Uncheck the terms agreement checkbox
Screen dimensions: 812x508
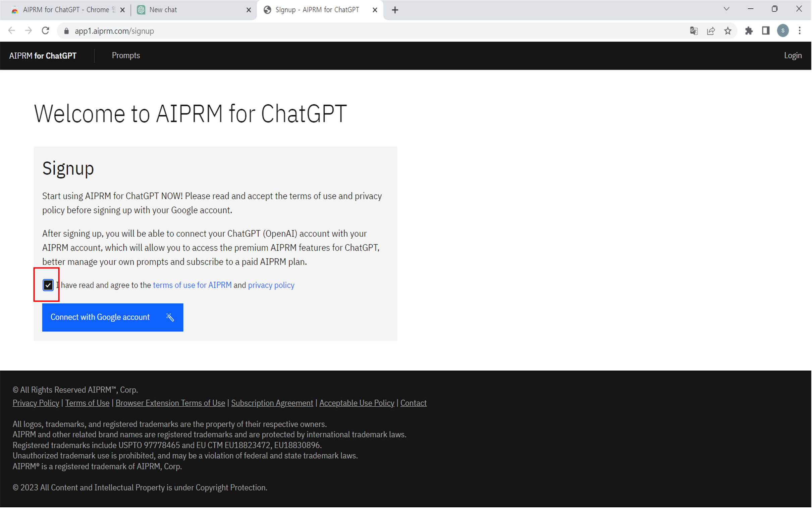coord(48,285)
